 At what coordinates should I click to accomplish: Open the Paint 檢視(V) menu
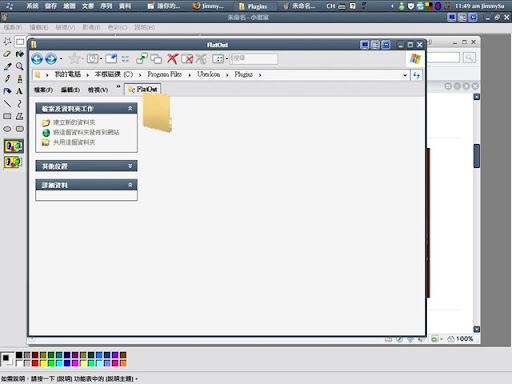point(65,27)
